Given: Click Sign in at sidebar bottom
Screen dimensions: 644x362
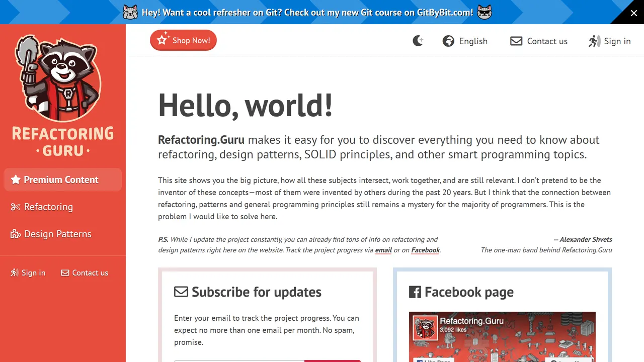Looking at the screenshot, I should pyautogui.click(x=28, y=273).
